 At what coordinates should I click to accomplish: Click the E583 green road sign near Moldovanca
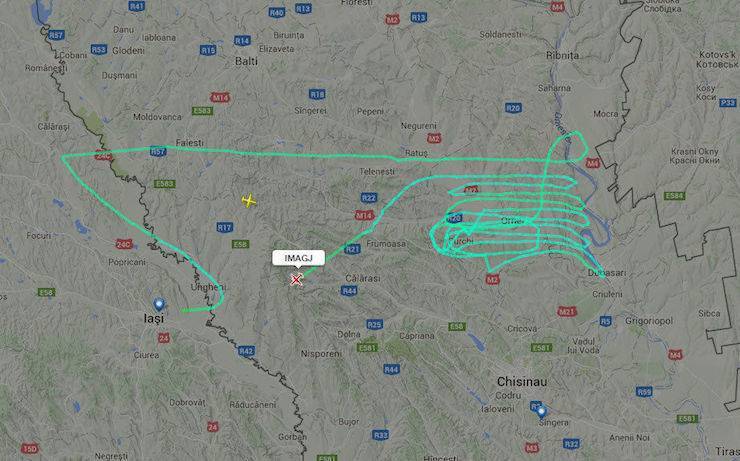click(202, 111)
